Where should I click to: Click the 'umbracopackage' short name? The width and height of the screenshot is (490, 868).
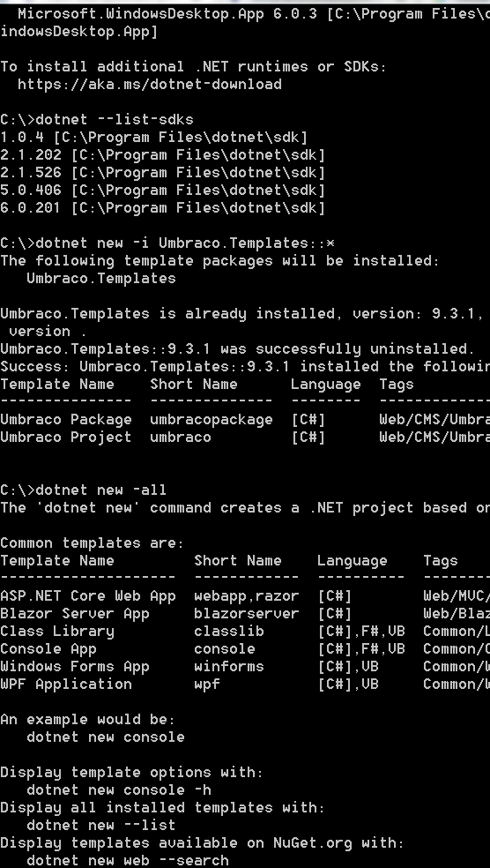click(x=212, y=420)
